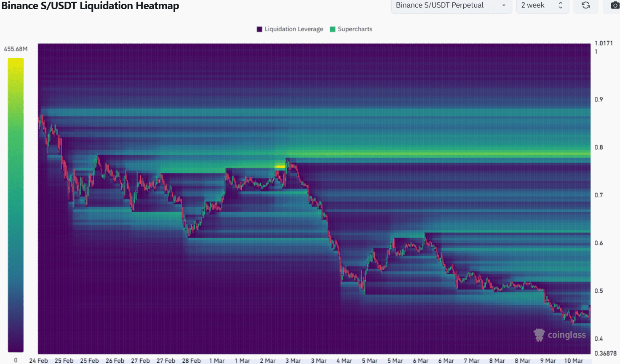Click the green liquidation band near 0.78

tap(438, 154)
